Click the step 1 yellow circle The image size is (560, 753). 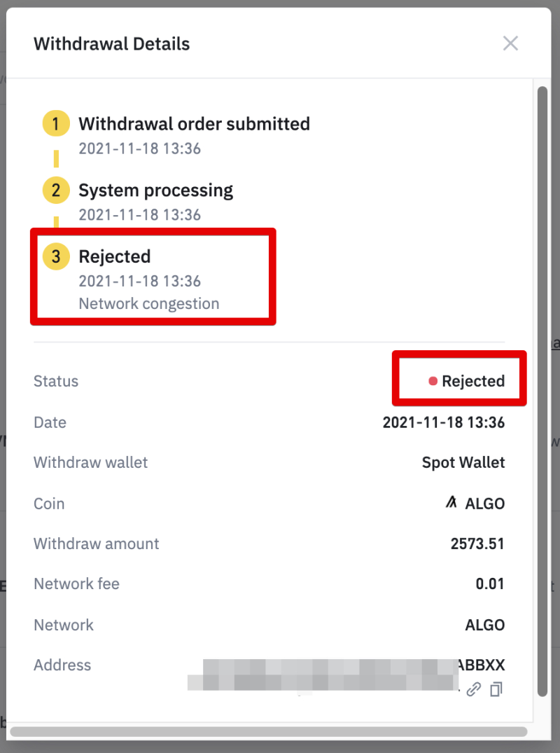point(56,124)
